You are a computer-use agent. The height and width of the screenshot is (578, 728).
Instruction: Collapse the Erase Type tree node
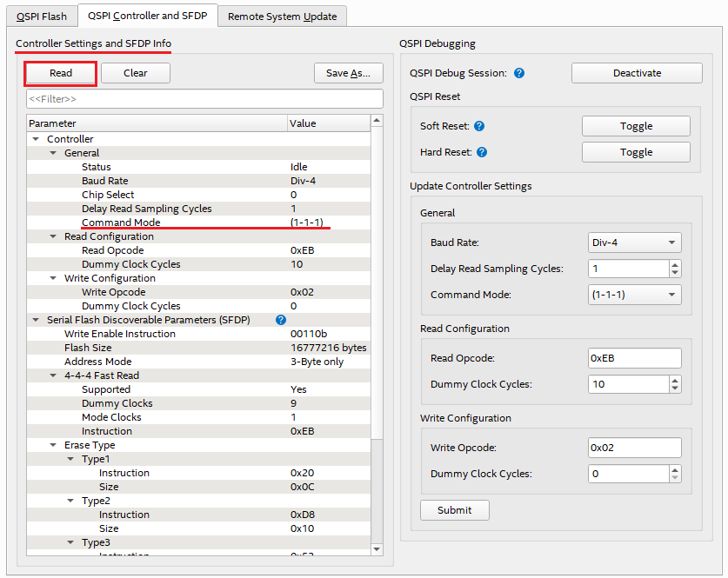pyautogui.click(x=53, y=445)
